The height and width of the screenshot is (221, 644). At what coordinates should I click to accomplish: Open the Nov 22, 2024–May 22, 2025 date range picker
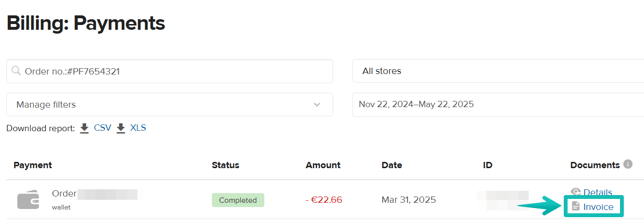[498, 104]
